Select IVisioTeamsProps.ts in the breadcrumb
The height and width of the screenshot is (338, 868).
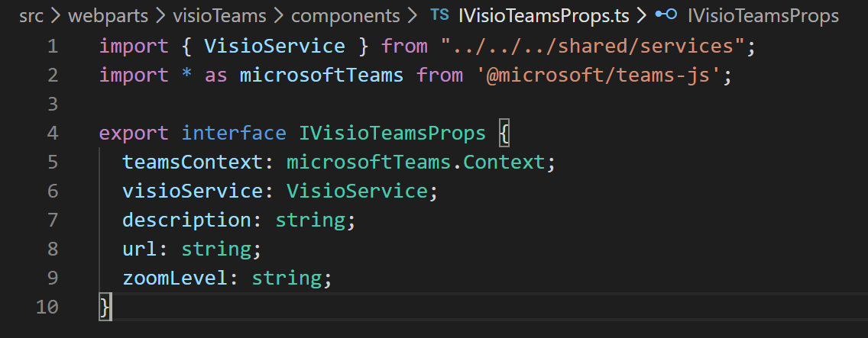[543, 16]
